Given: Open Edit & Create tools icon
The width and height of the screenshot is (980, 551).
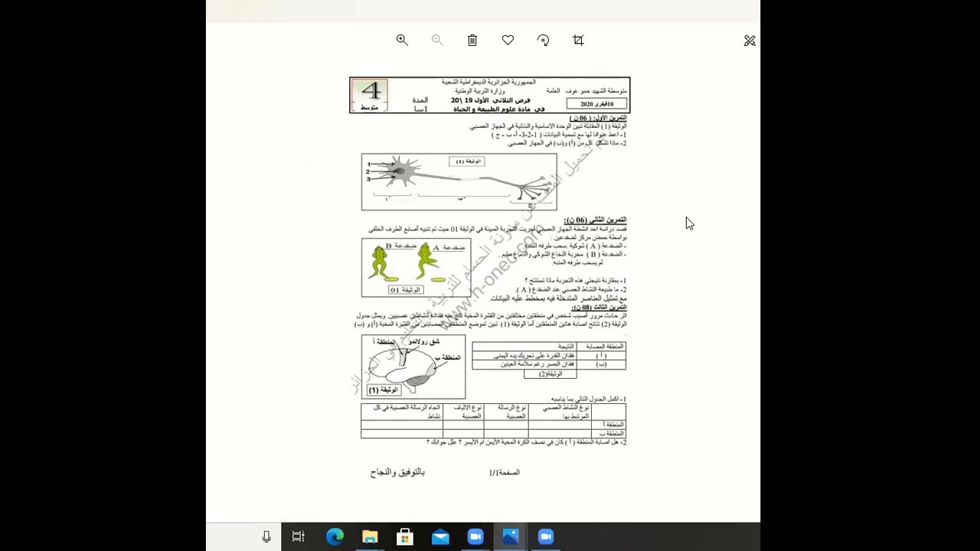Looking at the screenshot, I should pyautogui.click(x=750, y=41).
